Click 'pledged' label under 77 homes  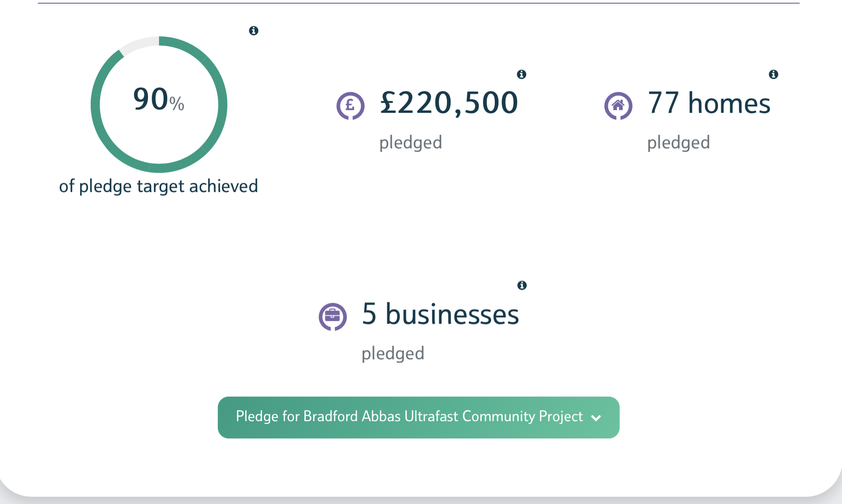tap(678, 143)
